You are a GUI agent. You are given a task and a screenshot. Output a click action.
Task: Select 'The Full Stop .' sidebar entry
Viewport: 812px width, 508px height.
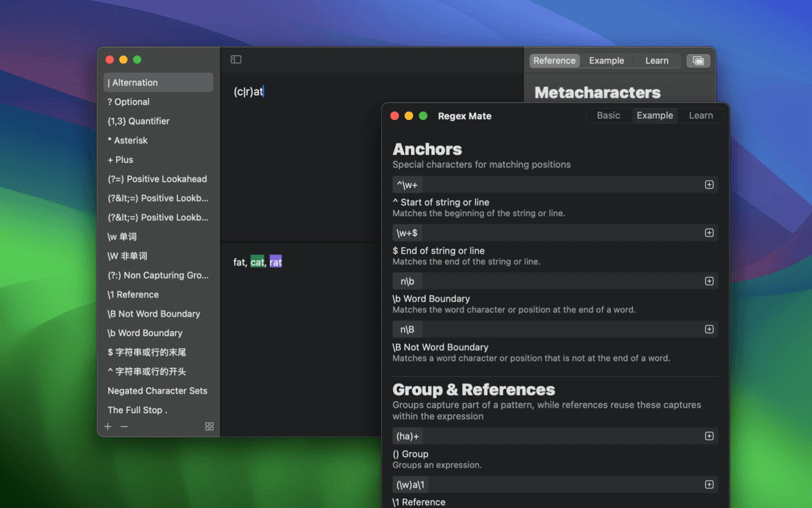coord(158,410)
